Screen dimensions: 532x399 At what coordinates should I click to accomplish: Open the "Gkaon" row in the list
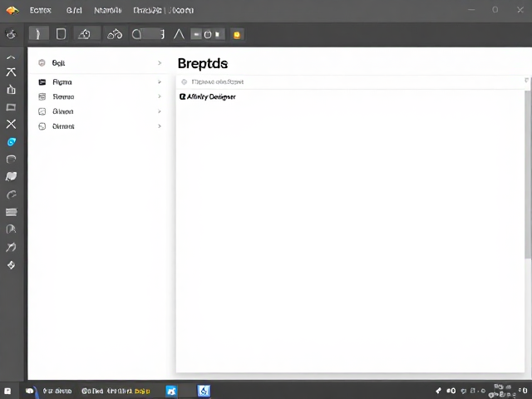(x=98, y=111)
